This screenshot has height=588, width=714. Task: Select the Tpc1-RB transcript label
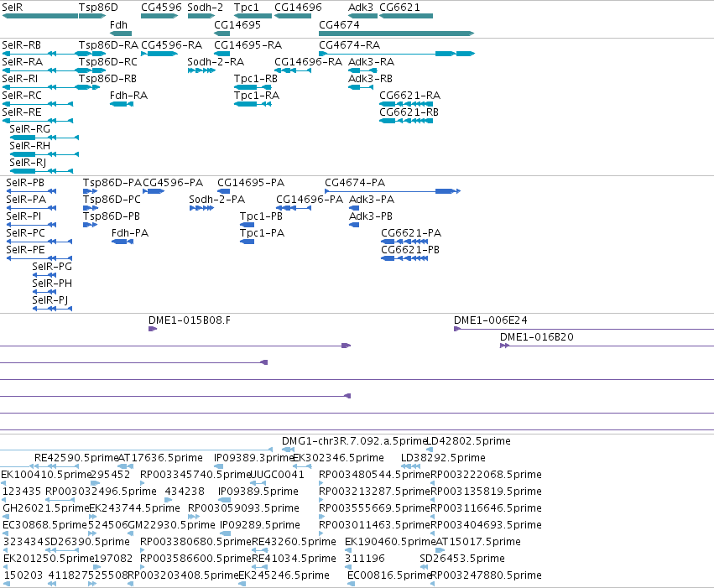(256, 79)
